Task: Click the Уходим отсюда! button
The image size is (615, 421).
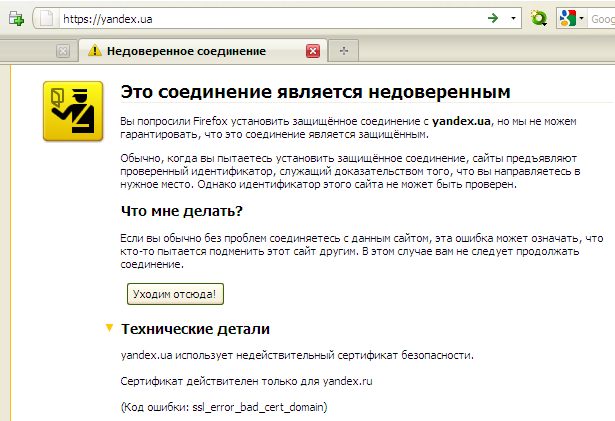Action: (x=175, y=294)
